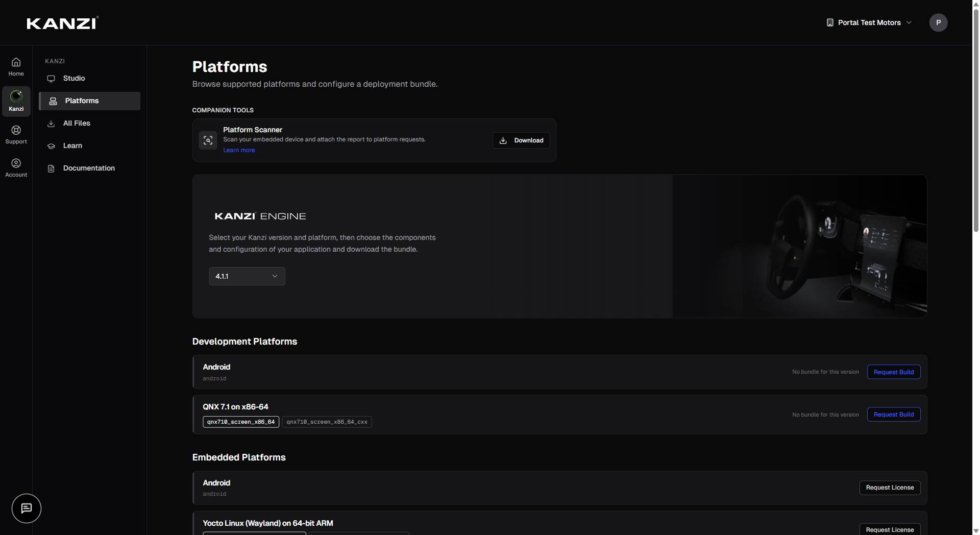
Task: Click the Development Platforms heading
Action: (244, 342)
